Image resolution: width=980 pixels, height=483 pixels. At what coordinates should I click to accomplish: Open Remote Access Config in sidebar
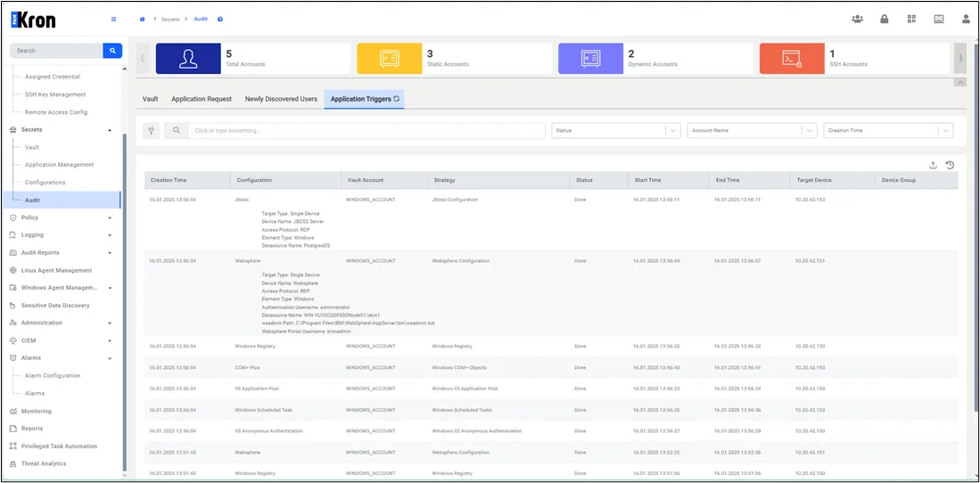click(56, 112)
